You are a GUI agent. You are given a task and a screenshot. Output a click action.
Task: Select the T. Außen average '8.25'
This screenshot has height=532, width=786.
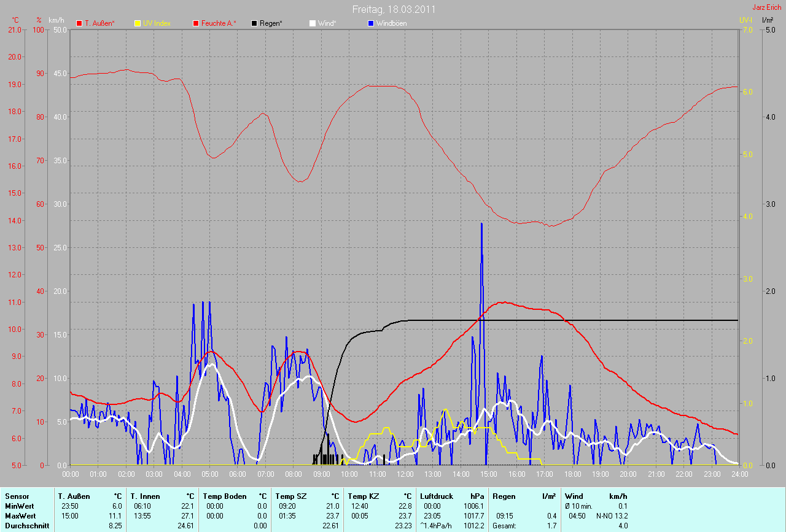click(114, 526)
